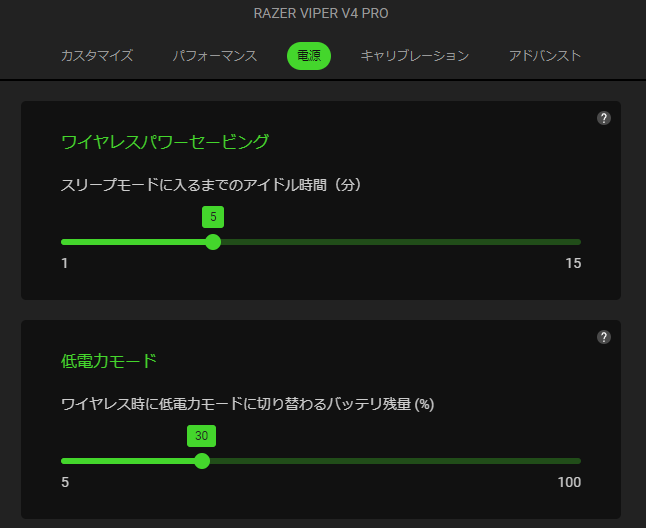
Task: Go to the キャリブレーション tab
Action: click(415, 56)
